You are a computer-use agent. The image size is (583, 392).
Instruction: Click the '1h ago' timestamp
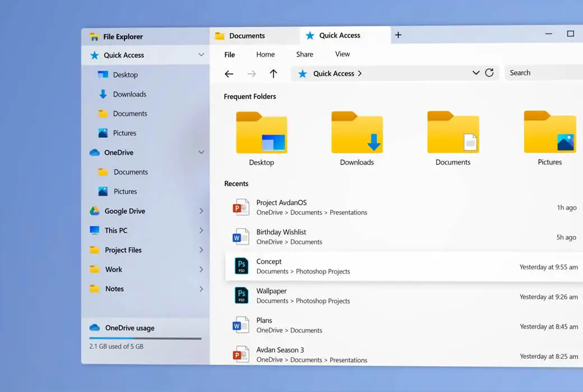[567, 207]
